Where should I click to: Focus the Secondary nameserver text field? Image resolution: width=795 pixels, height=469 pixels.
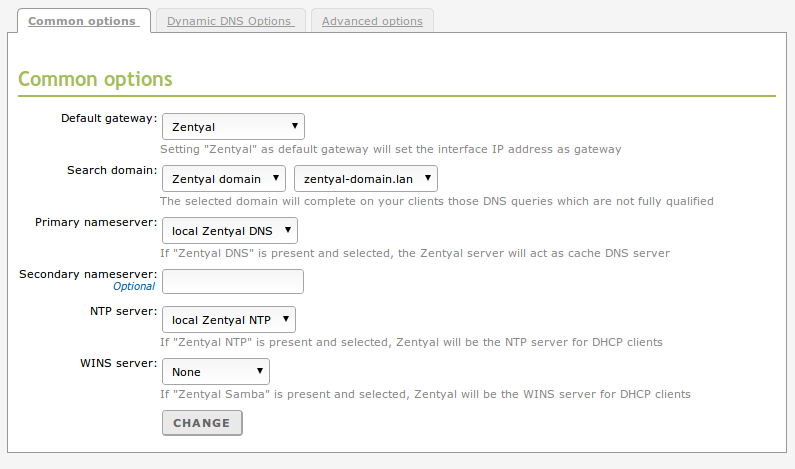pos(233,282)
